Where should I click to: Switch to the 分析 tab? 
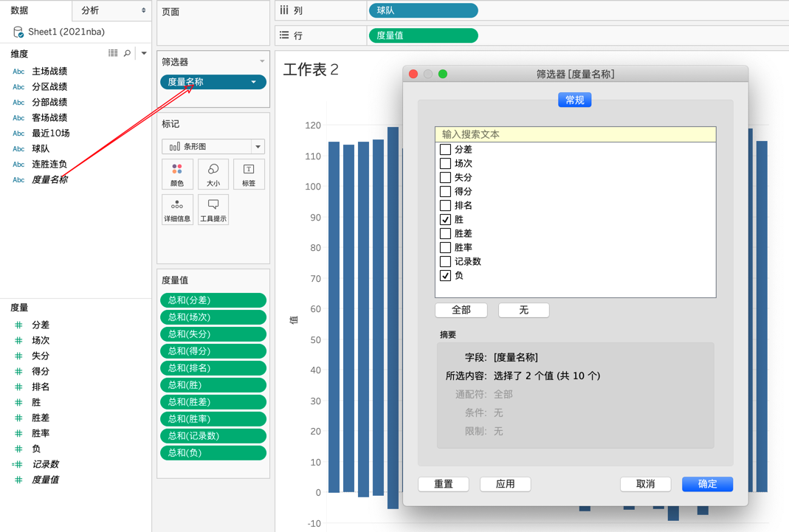pos(111,10)
